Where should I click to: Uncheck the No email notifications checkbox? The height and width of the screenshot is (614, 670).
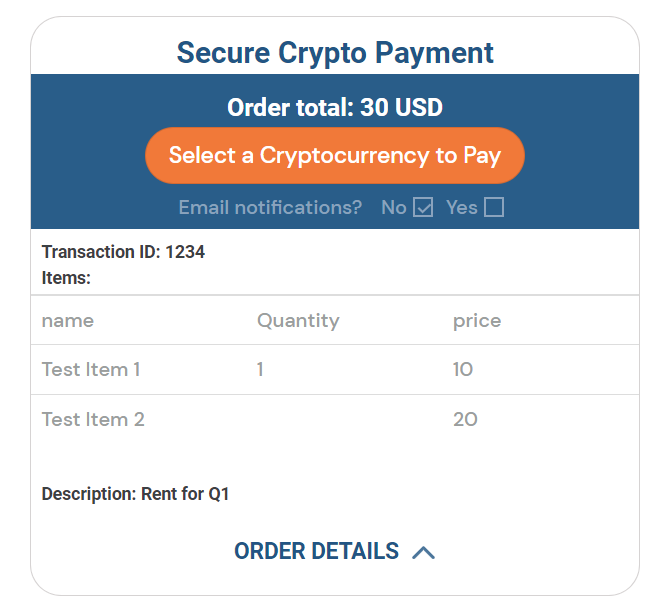(x=423, y=208)
